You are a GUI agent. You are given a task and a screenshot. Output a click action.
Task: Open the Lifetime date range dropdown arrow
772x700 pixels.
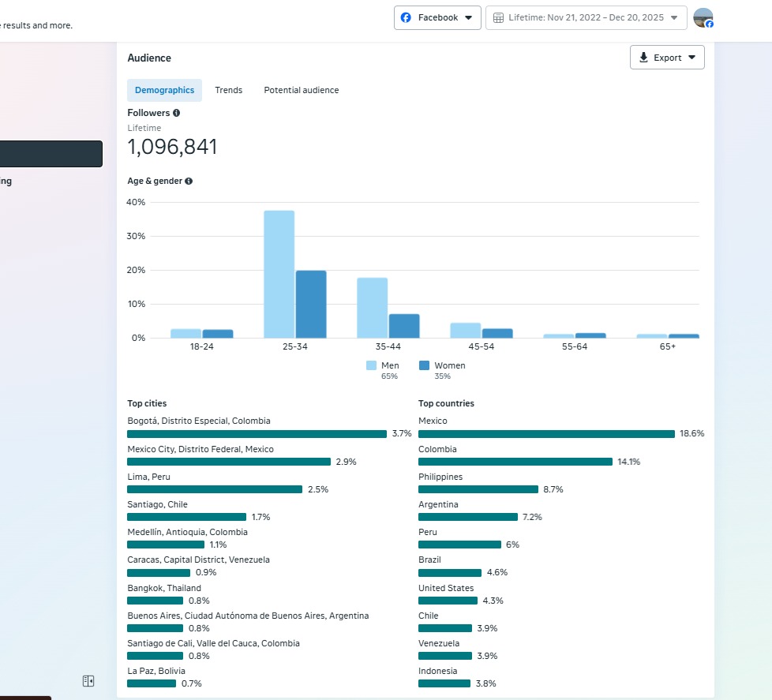coord(673,17)
